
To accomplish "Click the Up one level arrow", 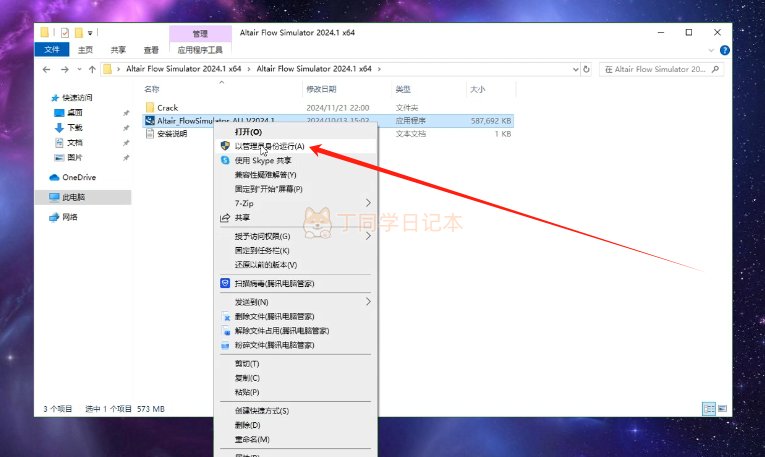I will tap(92, 69).
